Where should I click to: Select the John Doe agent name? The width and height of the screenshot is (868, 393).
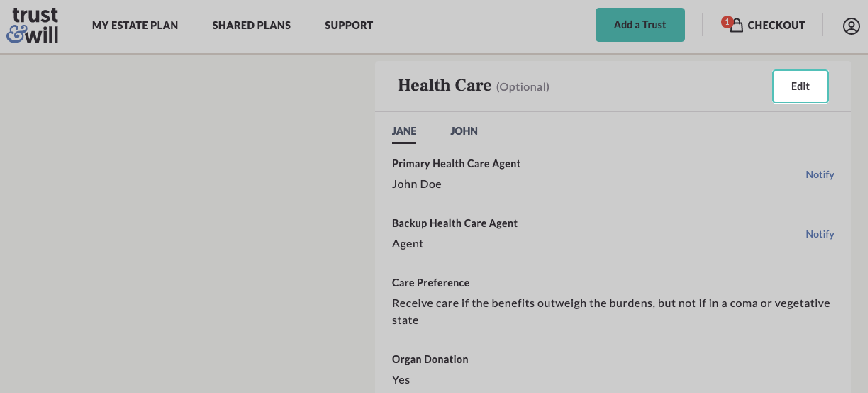tap(417, 184)
